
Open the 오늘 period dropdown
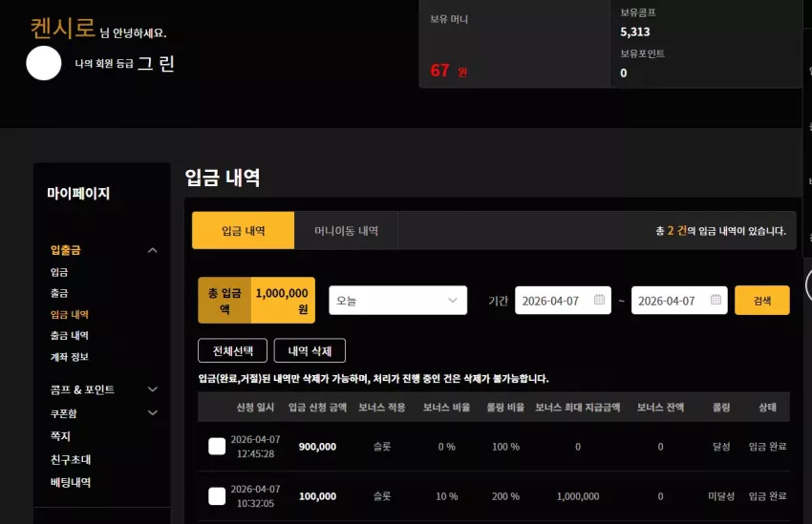tap(397, 300)
